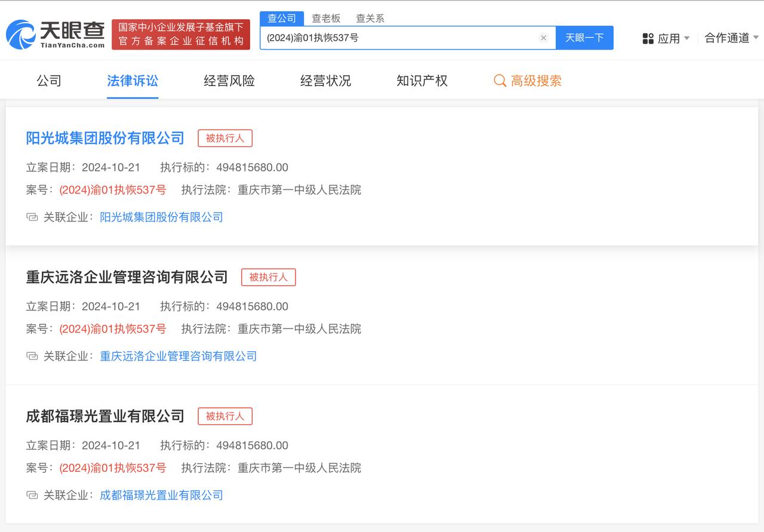764x532 pixels.
Task: Switch to the 公司 tab
Action: (x=49, y=81)
